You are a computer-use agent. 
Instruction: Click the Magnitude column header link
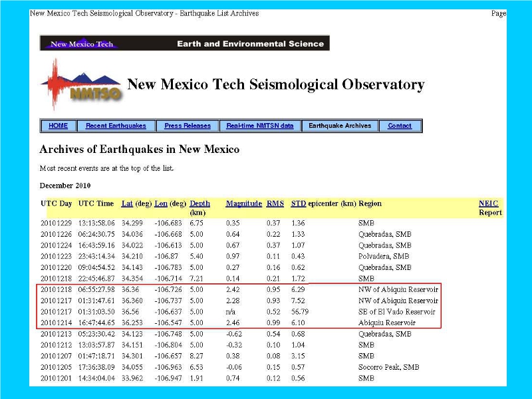tap(244, 203)
